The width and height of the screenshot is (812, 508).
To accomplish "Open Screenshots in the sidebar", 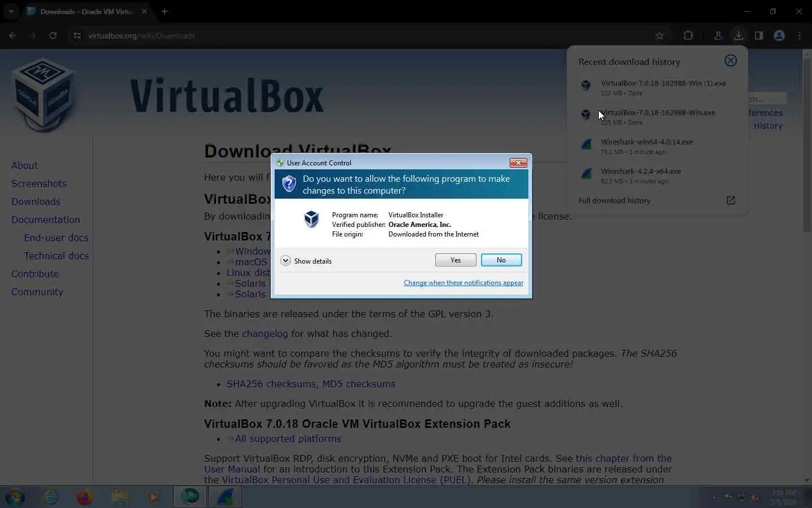I will pyautogui.click(x=39, y=183).
